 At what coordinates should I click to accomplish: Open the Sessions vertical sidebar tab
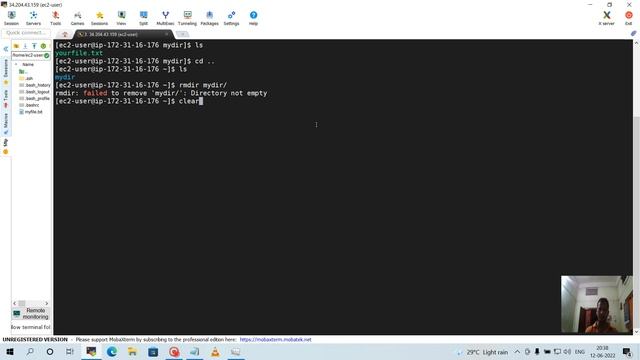click(x=6, y=72)
